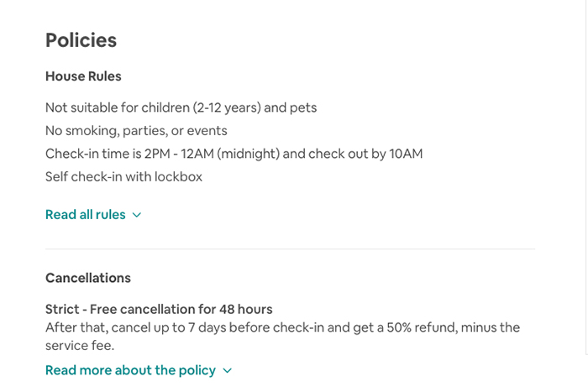This screenshot has height=387, width=588.
Task: Click the 'Policies' section heading
Action: (81, 40)
